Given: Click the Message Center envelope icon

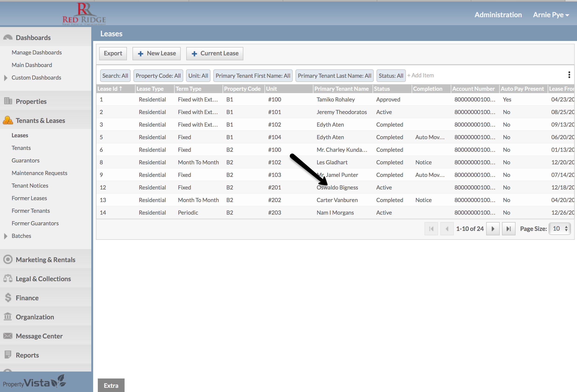Looking at the screenshot, I should tap(8, 336).
